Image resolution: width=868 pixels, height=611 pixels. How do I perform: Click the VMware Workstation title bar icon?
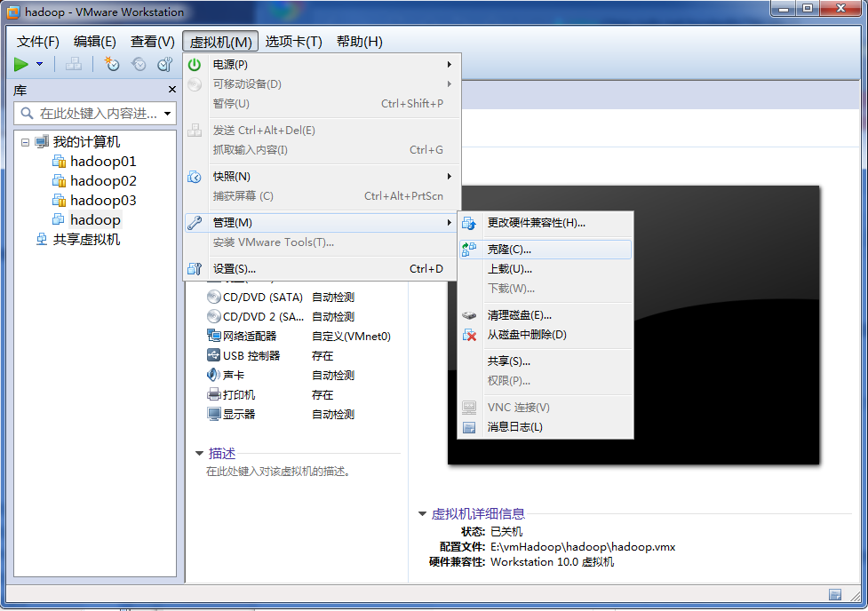coord(12,12)
